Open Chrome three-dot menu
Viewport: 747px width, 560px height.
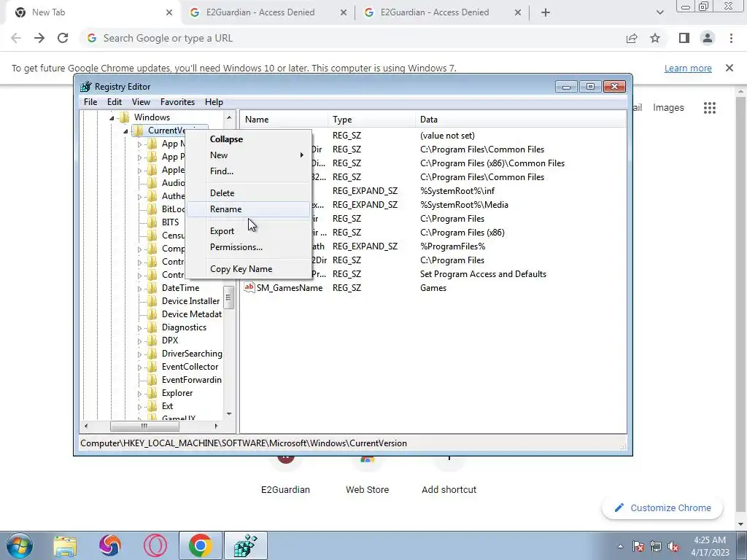point(731,38)
